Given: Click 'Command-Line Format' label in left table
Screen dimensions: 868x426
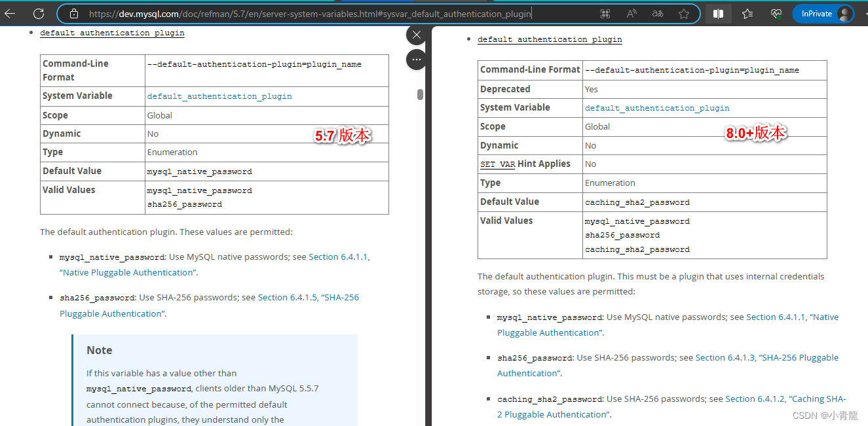Looking at the screenshot, I should pyautogui.click(x=75, y=70).
